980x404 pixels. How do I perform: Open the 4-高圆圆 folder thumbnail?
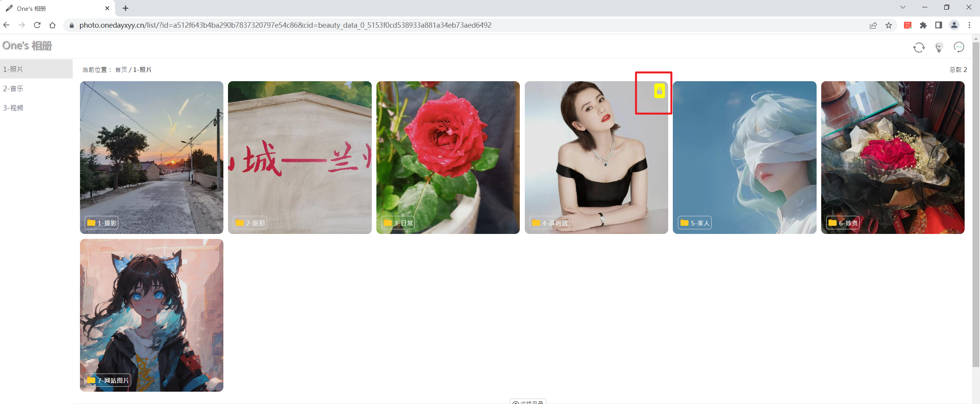pos(596,157)
